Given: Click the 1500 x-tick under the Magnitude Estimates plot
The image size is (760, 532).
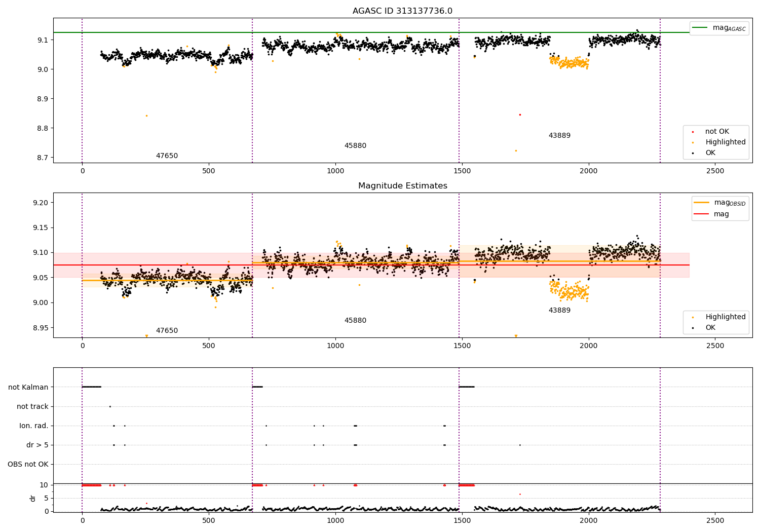Looking at the screenshot, I should point(462,346).
